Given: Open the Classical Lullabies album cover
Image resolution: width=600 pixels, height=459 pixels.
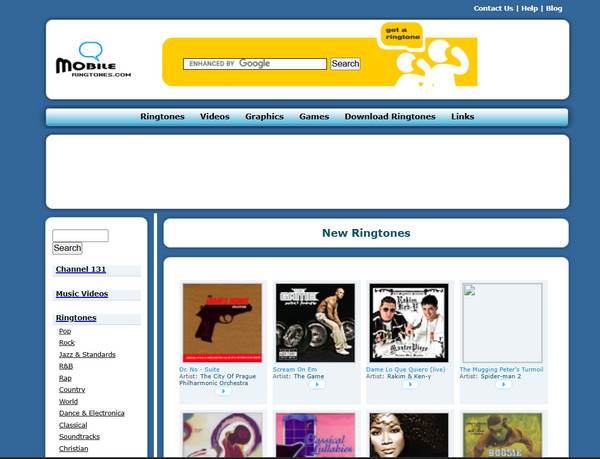Looking at the screenshot, I should pos(315,435).
